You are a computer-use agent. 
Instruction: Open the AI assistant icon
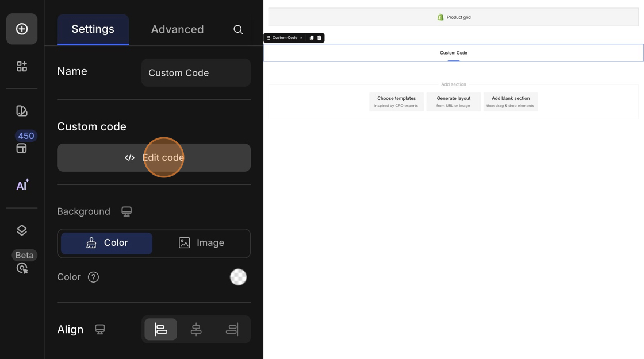click(x=22, y=185)
